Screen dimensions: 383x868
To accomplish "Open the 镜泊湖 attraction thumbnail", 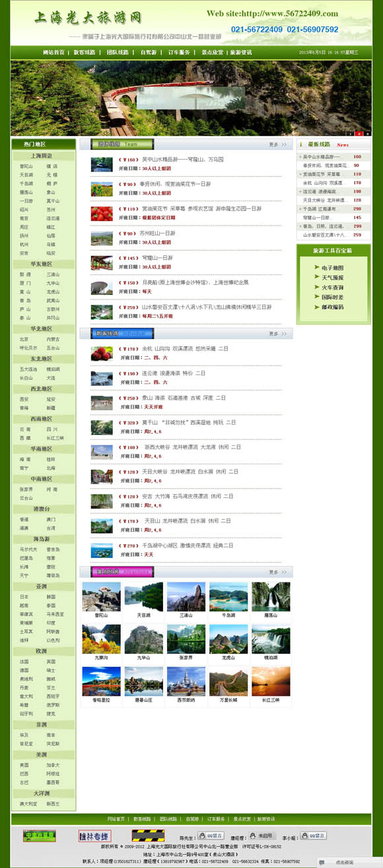I will point(271,639).
